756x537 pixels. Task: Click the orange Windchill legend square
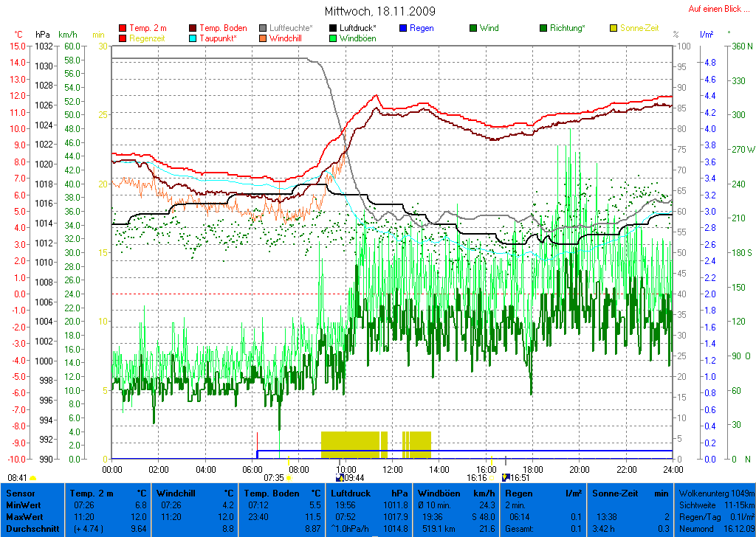pos(263,38)
